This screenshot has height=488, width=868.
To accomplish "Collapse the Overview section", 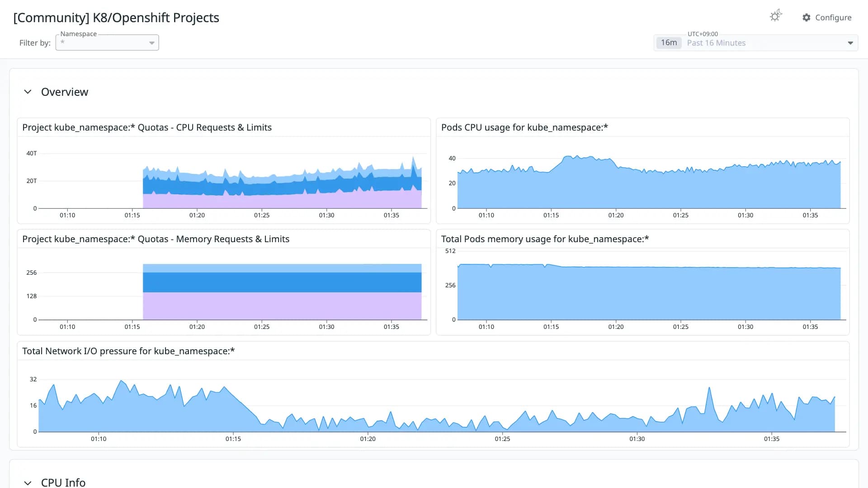I will (x=28, y=92).
